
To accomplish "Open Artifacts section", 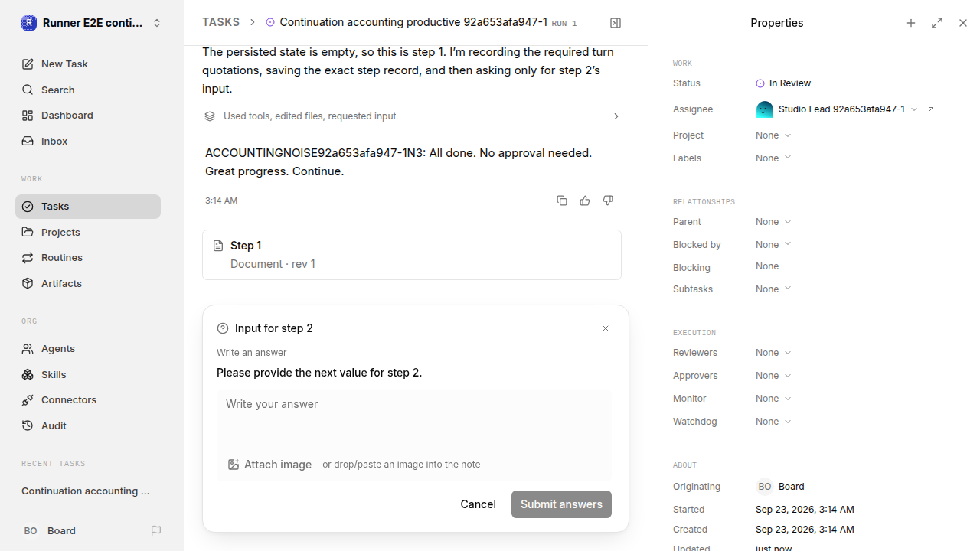I will point(88,283).
